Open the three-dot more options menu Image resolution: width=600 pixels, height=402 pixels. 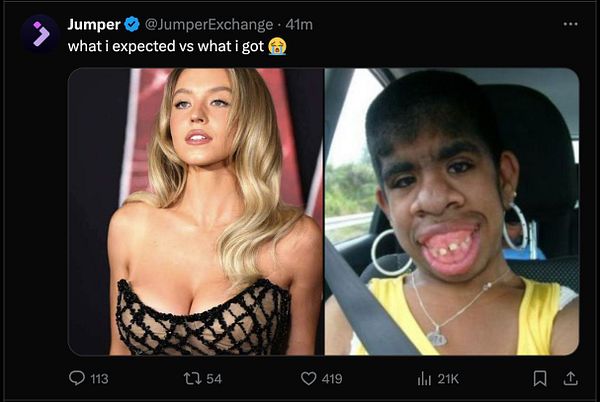(570, 24)
